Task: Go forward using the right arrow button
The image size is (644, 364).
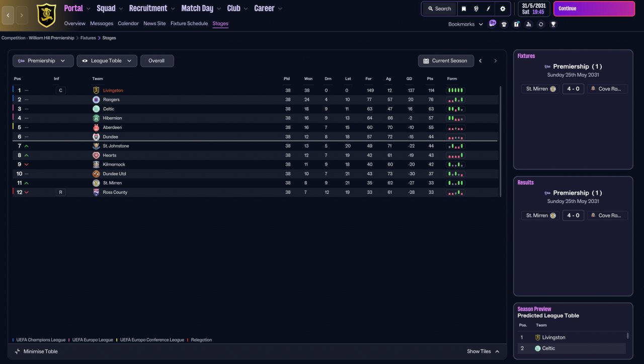Action: click(x=21, y=15)
